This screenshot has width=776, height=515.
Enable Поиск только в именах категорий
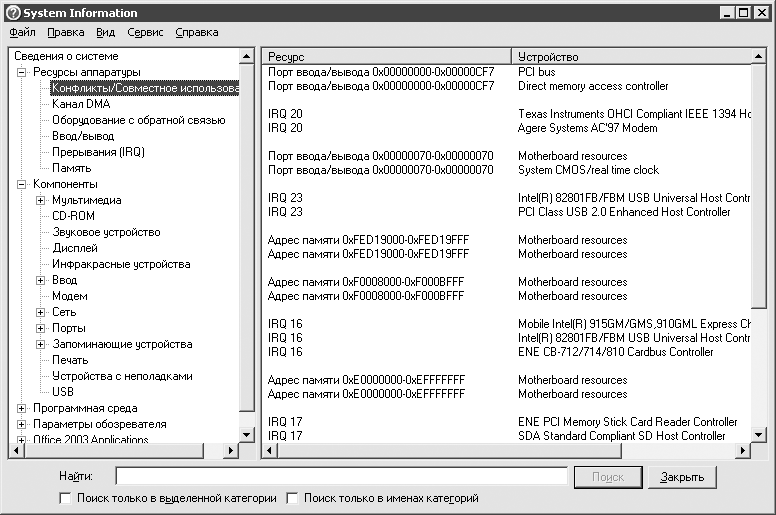pos(293,498)
